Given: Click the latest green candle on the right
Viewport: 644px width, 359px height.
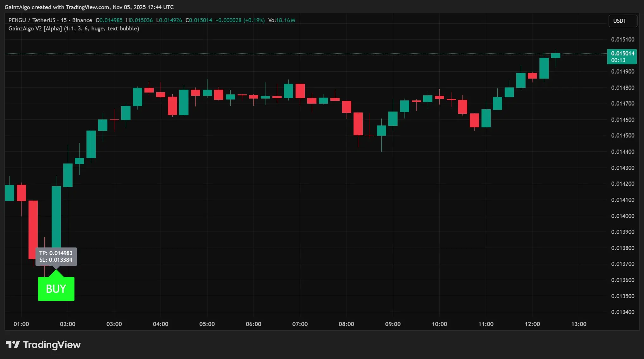Looking at the screenshot, I should [x=556, y=56].
